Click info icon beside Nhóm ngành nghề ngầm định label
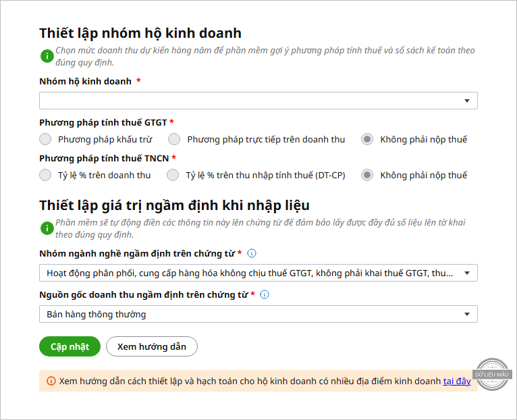This screenshot has height=420, width=517. 252,254
